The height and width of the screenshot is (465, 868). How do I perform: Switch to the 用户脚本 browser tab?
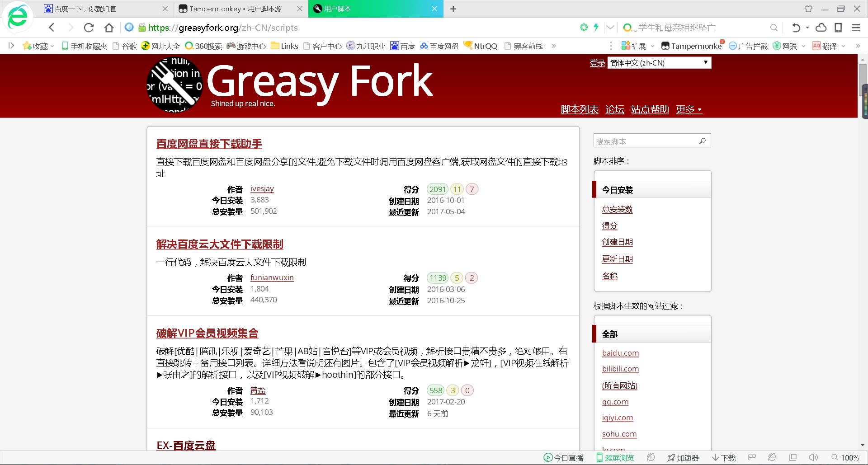pyautogui.click(x=362, y=9)
